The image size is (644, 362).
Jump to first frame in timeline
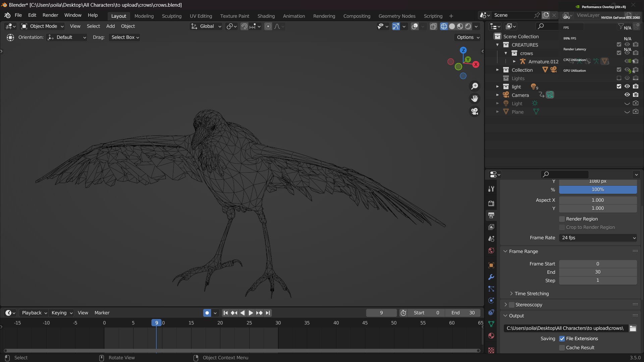point(226,313)
